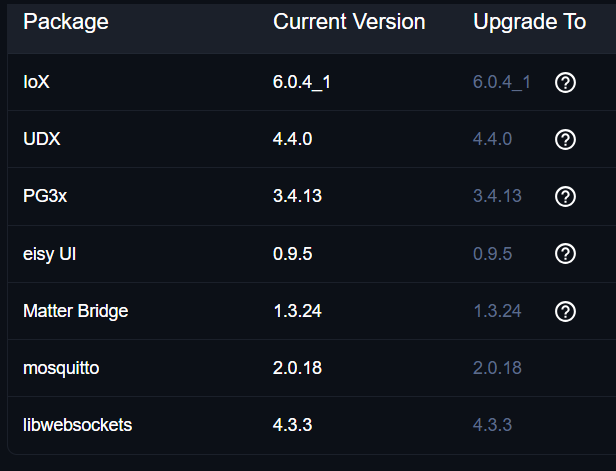
Task: Select the IoX package name
Action: [x=37, y=82]
